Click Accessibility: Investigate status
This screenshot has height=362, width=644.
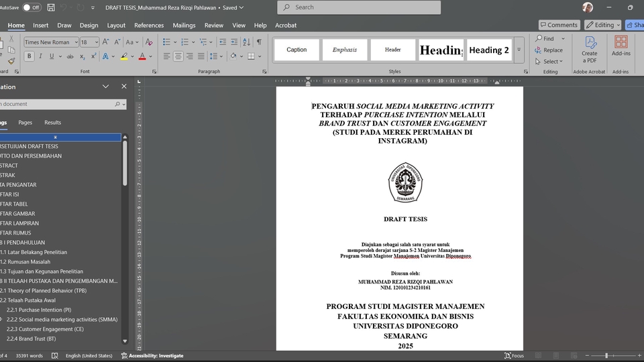152,356
